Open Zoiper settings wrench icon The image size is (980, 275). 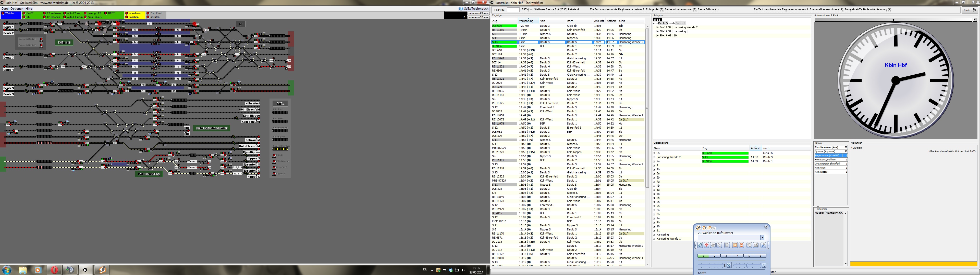pyautogui.click(x=763, y=245)
